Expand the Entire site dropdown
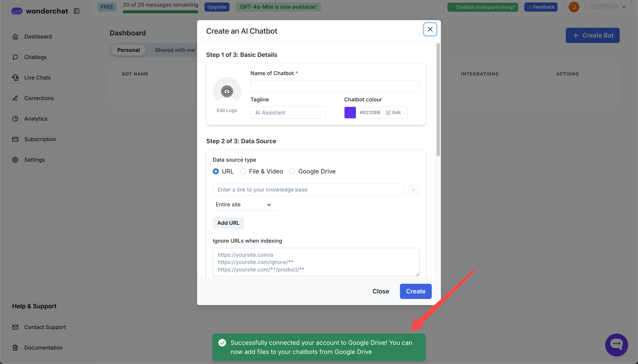This screenshot has width=638, height=364. pyautogui.click(x=244, y=204)
